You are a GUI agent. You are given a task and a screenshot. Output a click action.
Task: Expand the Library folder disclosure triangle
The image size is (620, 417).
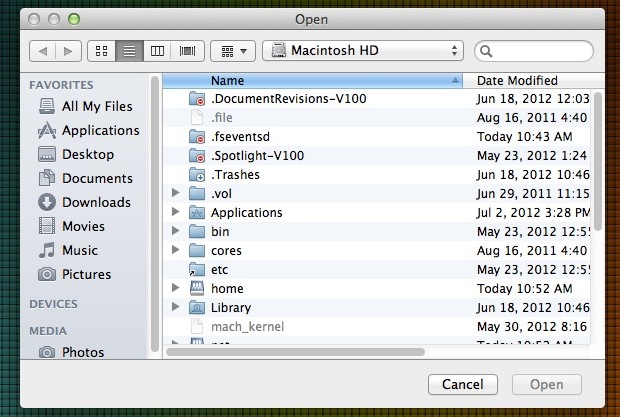[x=175, y=307]
